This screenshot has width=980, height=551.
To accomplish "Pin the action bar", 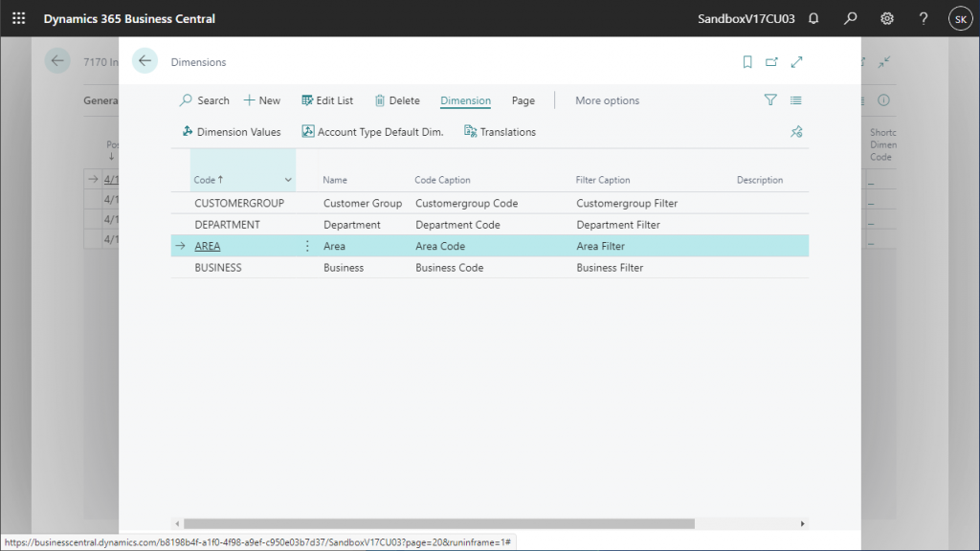I will pyautogui.click(x=796, y=132).
